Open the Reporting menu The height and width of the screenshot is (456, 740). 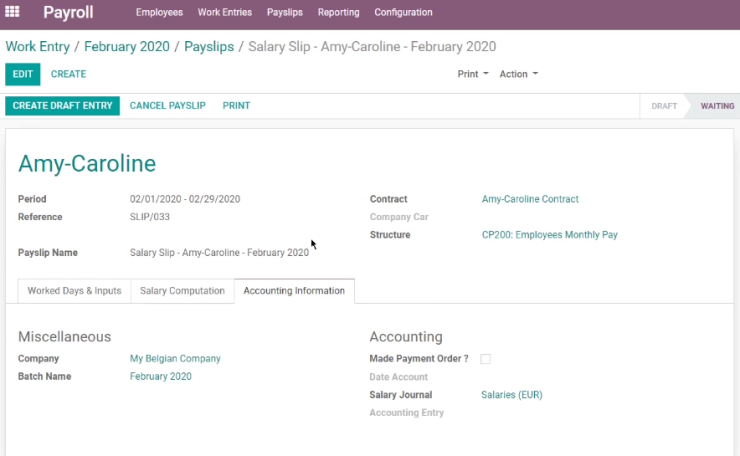tap(338, 12)
